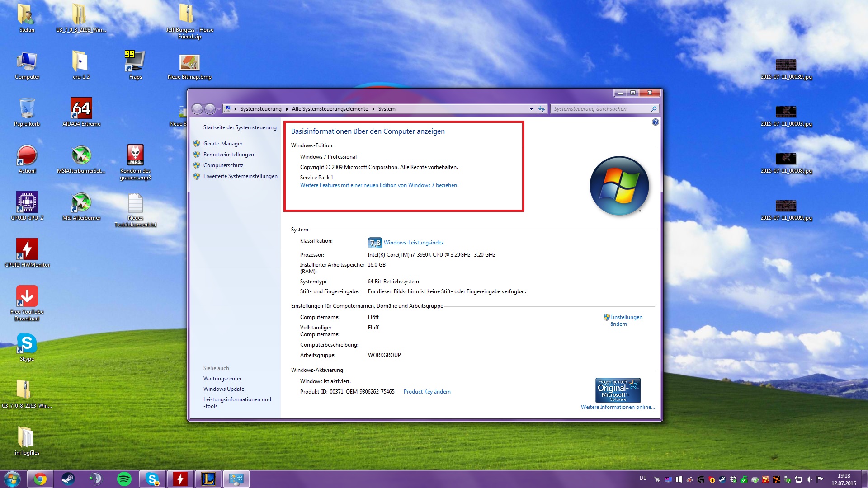Click the refresh button beside the address bar
This screenshot has height=488, width=868.
click(542, 109)
